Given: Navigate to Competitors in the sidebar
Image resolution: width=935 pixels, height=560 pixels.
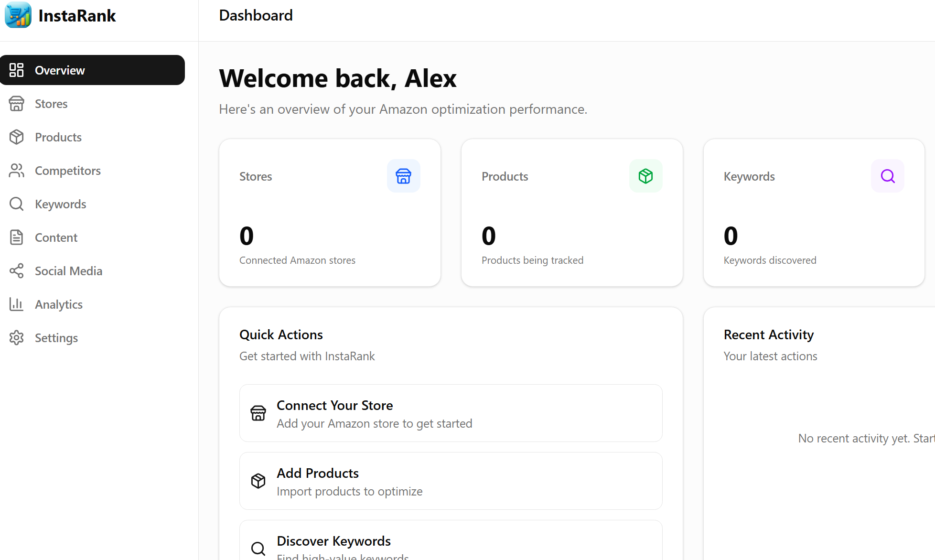Looking at the screenshot, I should [x=67, y=171].
